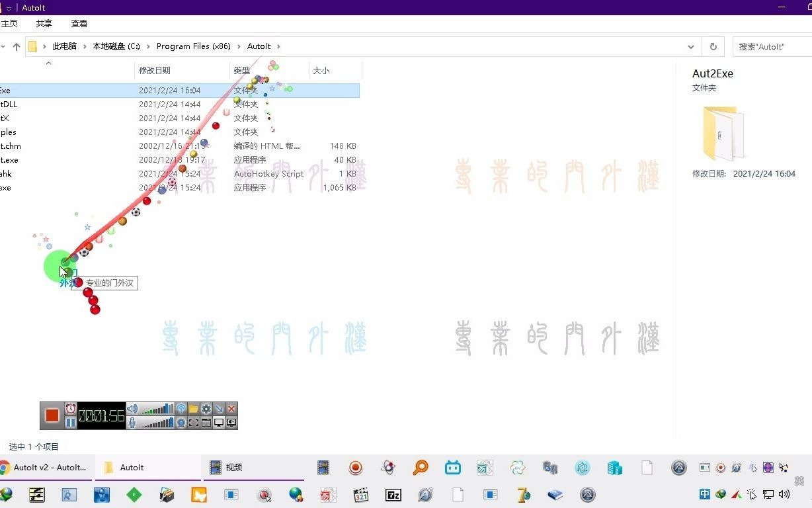
Task: Open the 共享 ribbon tab
Action: 44,23
